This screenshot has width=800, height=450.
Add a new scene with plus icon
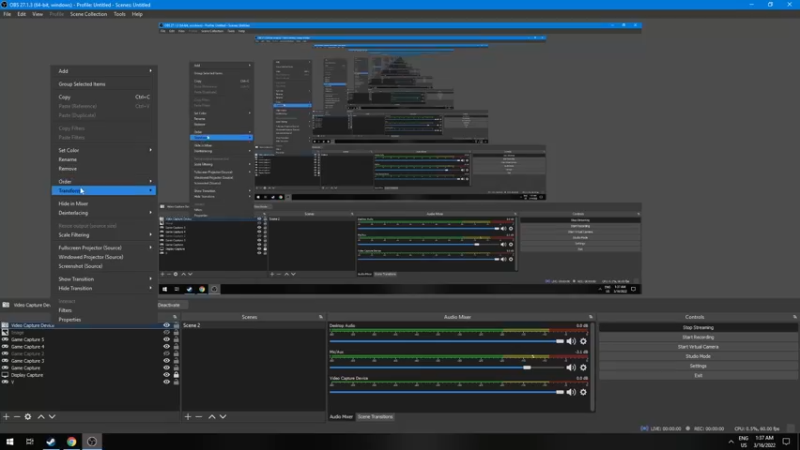188,417
